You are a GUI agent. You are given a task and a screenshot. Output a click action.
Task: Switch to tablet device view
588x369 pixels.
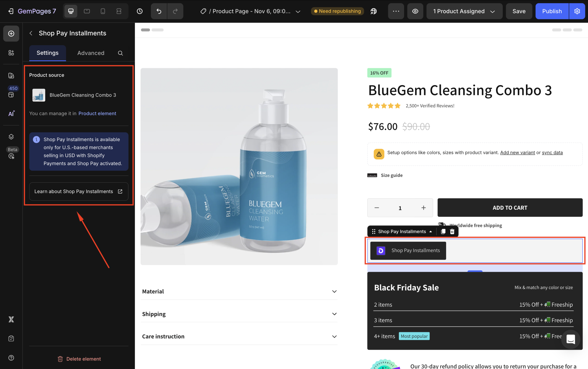pos(87,11)
